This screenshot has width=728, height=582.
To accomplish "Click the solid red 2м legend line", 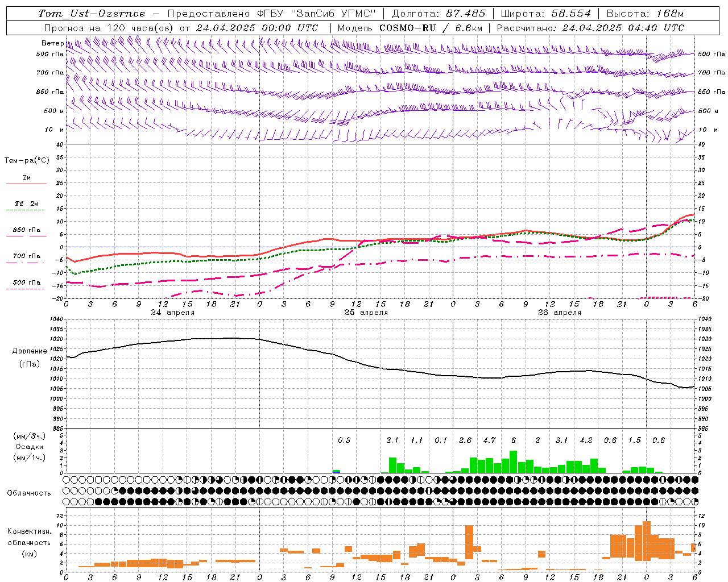I will (26, 184).
